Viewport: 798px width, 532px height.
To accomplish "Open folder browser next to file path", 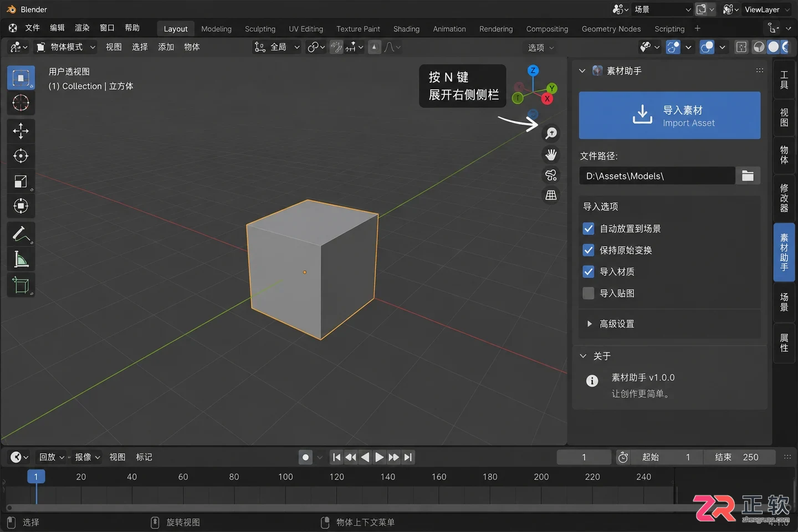I will pos(748,176).
